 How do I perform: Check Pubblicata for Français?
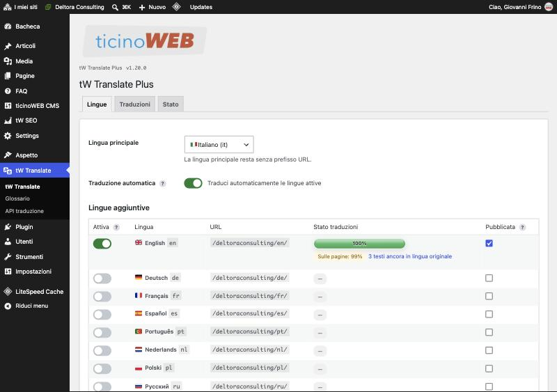[x=489, y=296]
